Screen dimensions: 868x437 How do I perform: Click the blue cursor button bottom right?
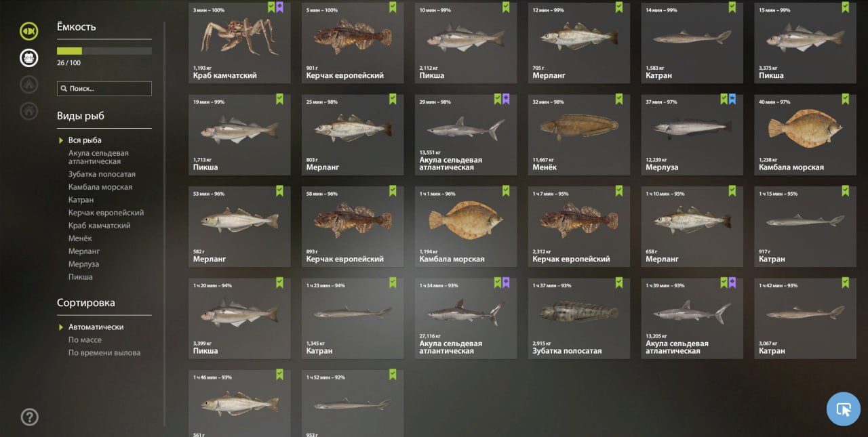(x=844, y=409)
